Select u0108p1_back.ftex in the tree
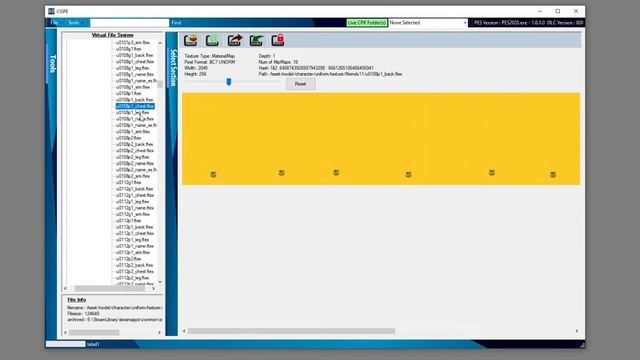Viewport: 640px width, 360px height. tap(134, 100)
